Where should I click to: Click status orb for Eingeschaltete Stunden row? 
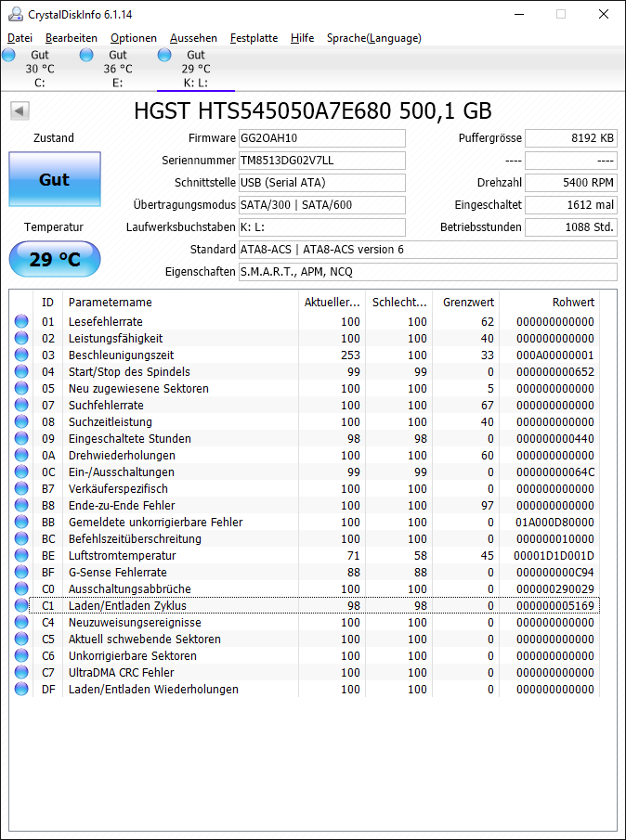tap(21, 439)
